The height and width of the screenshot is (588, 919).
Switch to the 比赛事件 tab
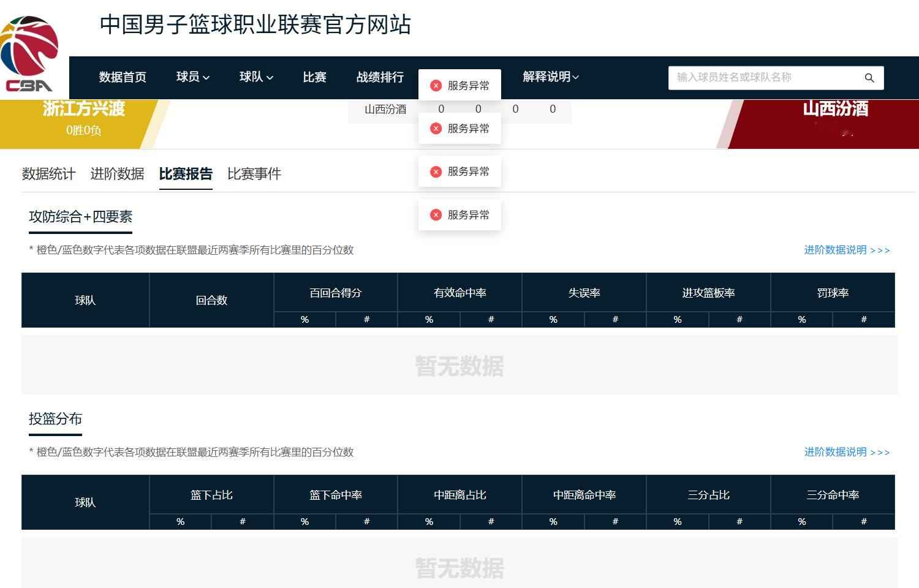254,174
